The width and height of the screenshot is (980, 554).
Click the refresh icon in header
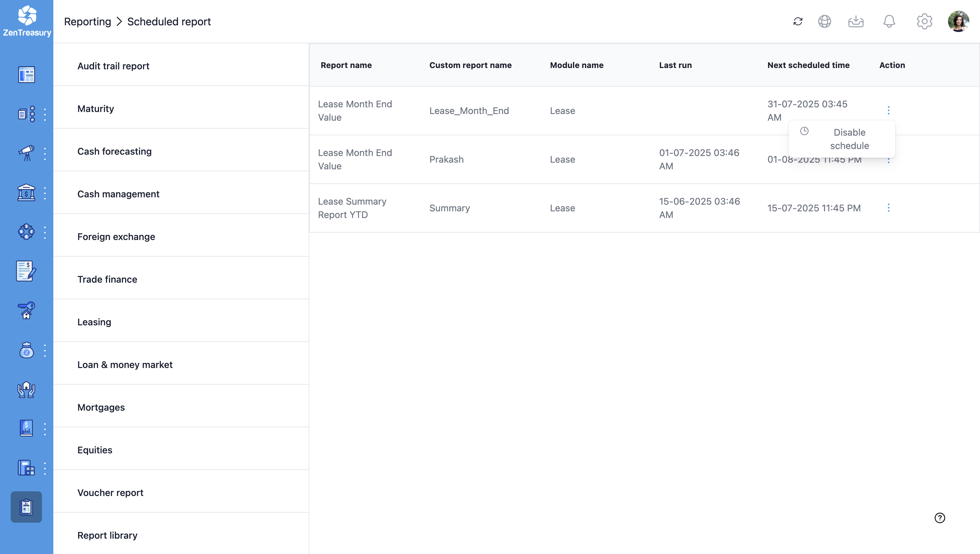pos(798,21)
